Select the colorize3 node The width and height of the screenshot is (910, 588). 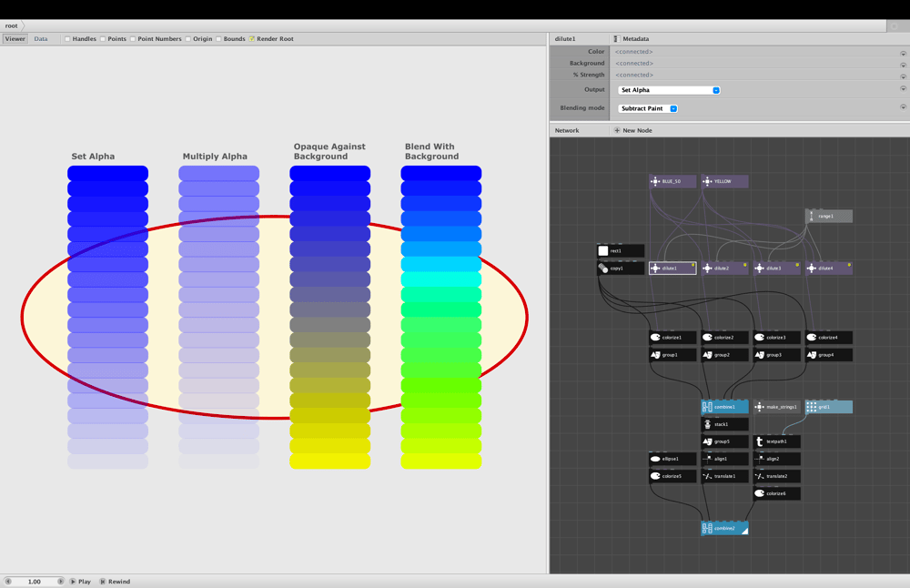click(776, 338)
